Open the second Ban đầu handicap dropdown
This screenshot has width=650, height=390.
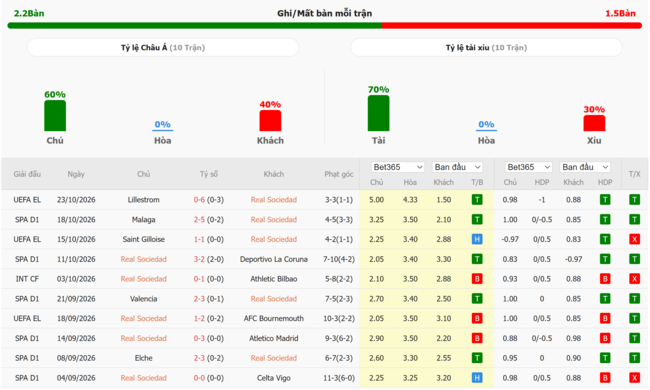(x=585, y=167)
